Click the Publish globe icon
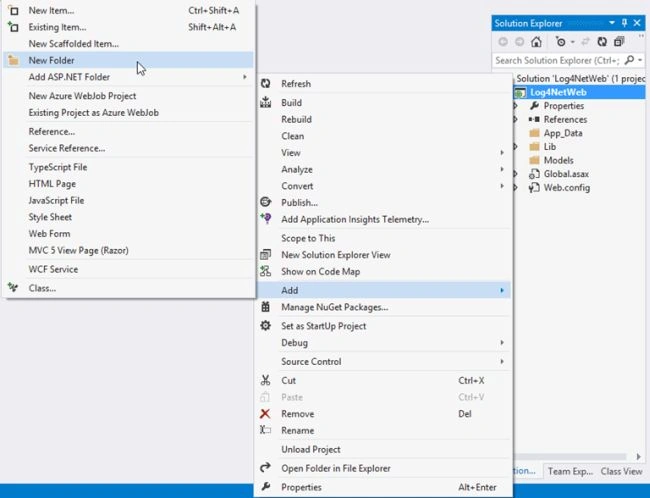Image resolution: width=650 pixels, height=498 pixels. [x=265, y=202]
